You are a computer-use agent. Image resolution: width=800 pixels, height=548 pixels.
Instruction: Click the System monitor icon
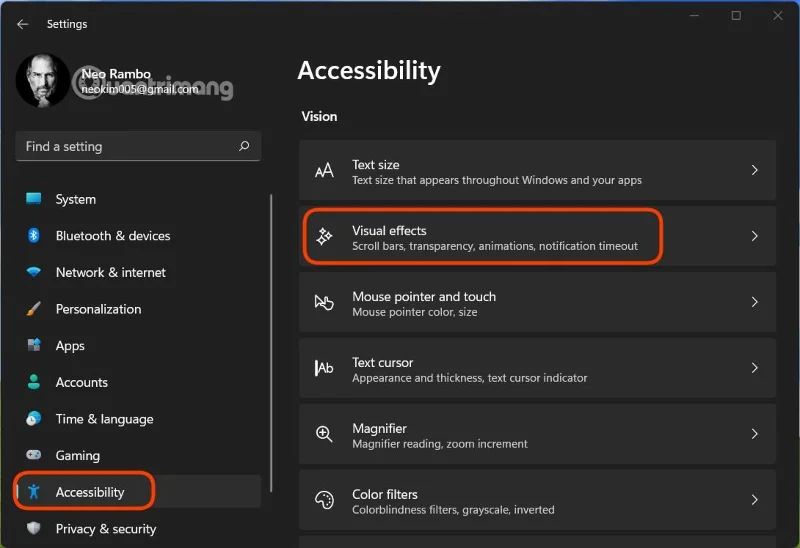[34, 198]
